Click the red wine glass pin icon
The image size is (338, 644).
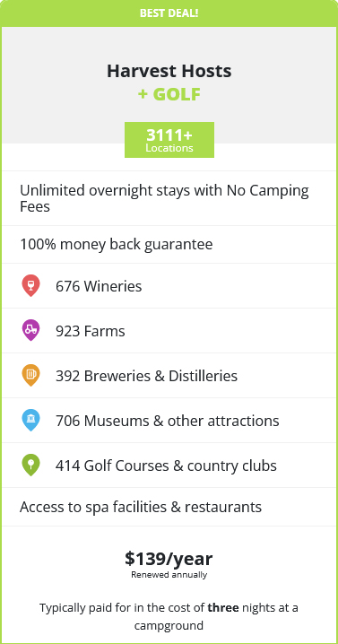pos(30,286)
